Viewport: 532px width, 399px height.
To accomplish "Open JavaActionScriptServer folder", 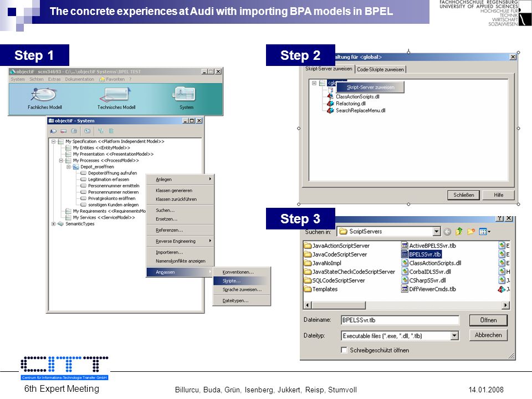I will [x=337, y=245].
